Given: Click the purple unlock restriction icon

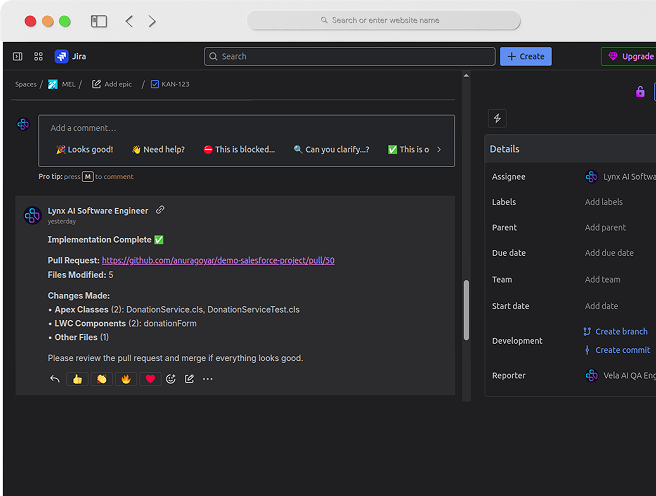Looking at the screenshot, I should pos(640,92).
